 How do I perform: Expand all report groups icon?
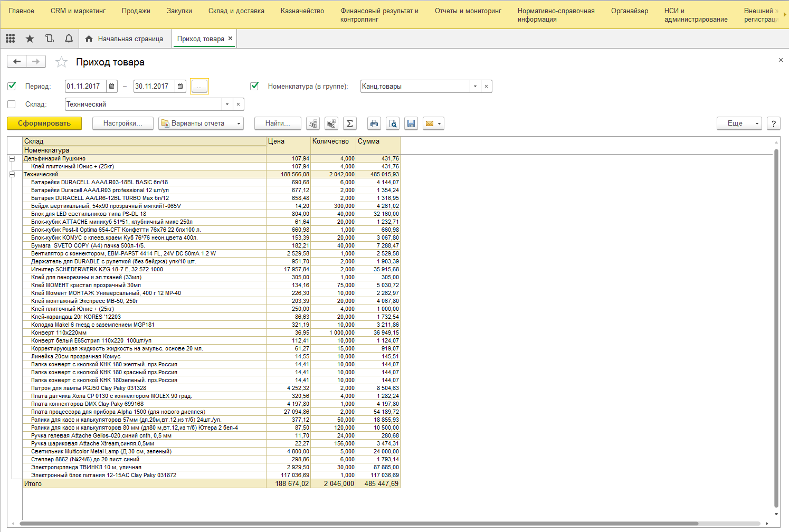[331, 123]
